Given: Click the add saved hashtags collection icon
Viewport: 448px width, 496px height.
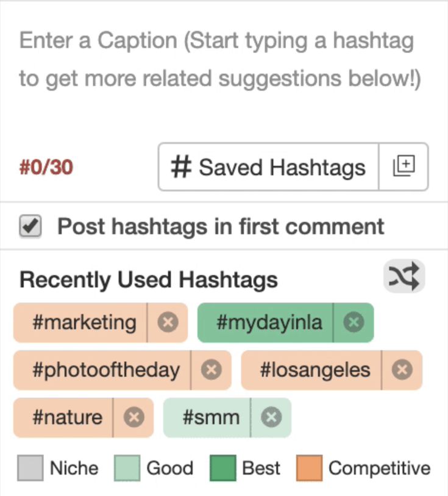Looking at the screenshot, I should tap(404, 167).
